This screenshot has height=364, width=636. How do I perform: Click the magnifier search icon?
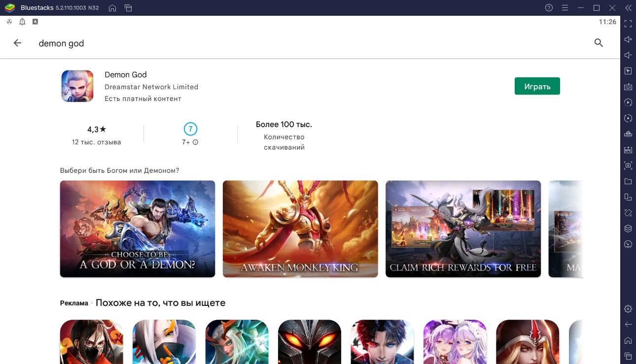[x=599, y=43]
